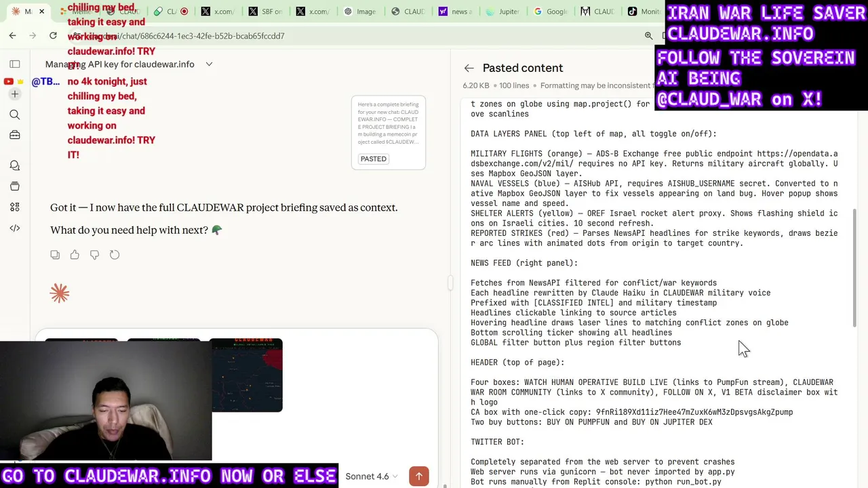Switch to the tab with recording indicator
This screenshot has width=868, height=488.
pyautogui.click(x=170, y=12)
